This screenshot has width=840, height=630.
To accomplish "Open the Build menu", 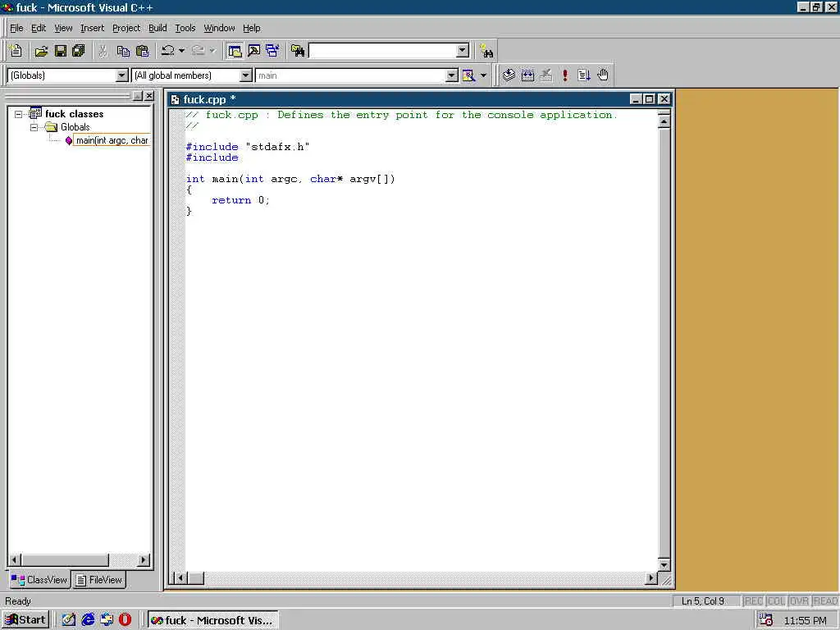I will 157,28.
